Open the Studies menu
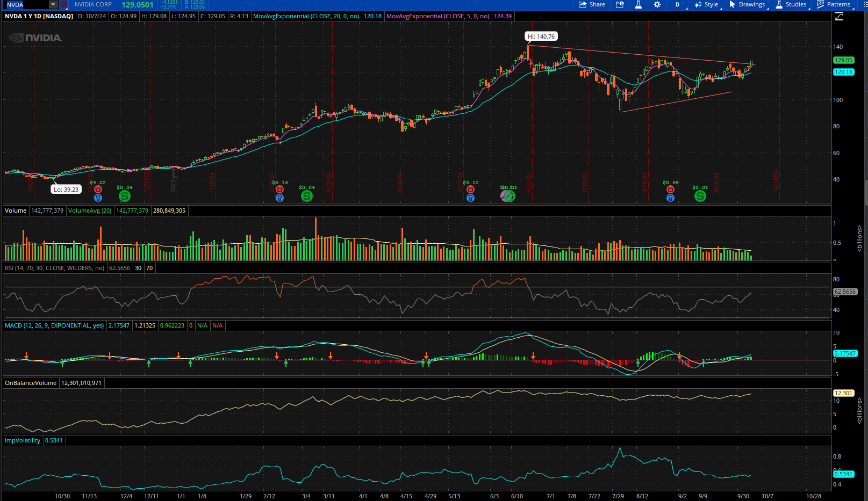Viewport: 868px width, 501px height. (791, 4)
